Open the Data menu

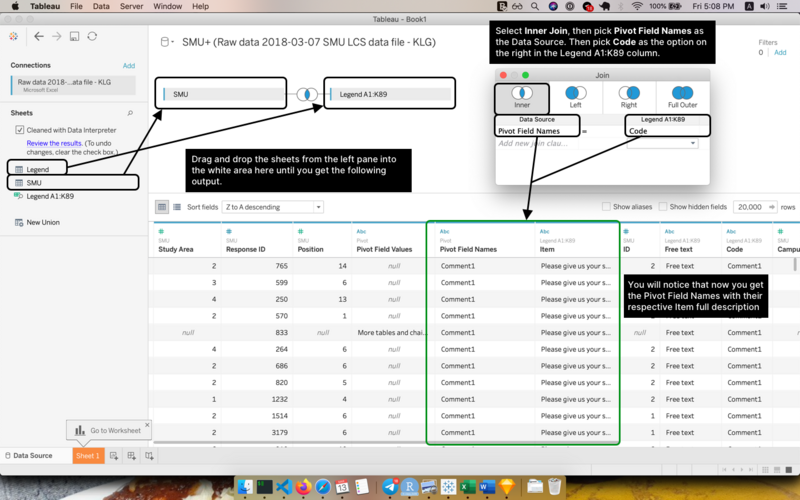pos(101,6)
